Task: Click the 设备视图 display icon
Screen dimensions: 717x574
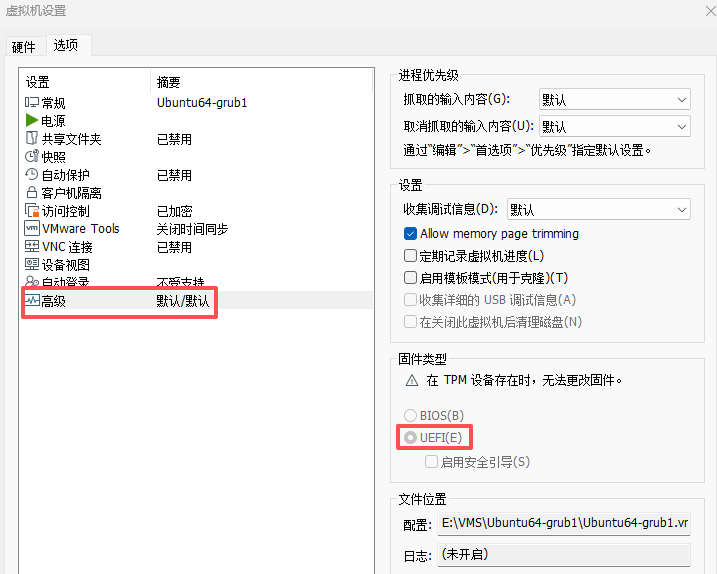Action: pyautogui.click(x=32, y=264)
